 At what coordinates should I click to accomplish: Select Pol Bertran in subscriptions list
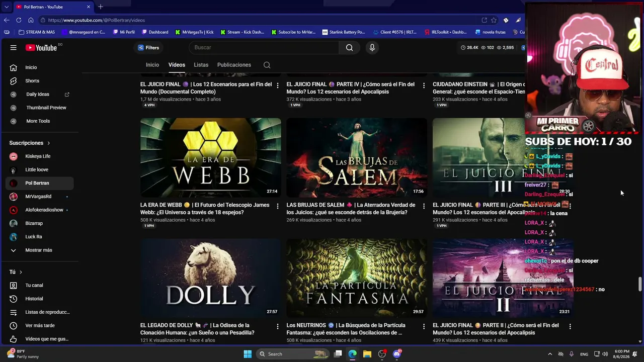[x=40, y=183]
